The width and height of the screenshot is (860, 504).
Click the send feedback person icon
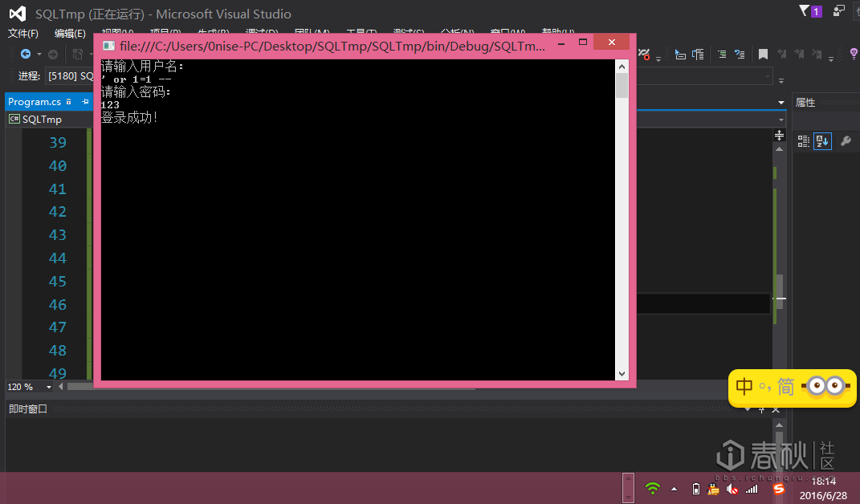(x=838, y=10)
